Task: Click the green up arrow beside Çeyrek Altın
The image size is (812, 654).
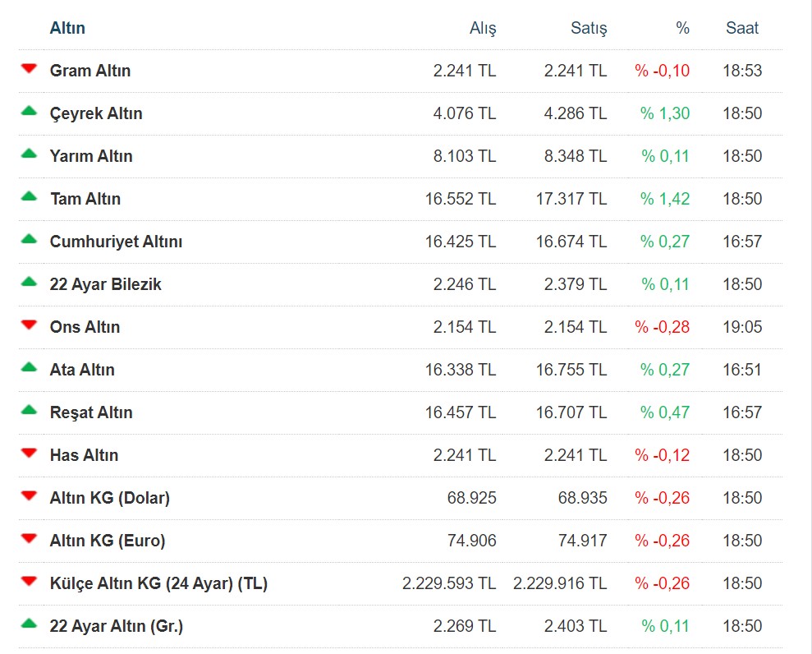Action: (30, 111)
